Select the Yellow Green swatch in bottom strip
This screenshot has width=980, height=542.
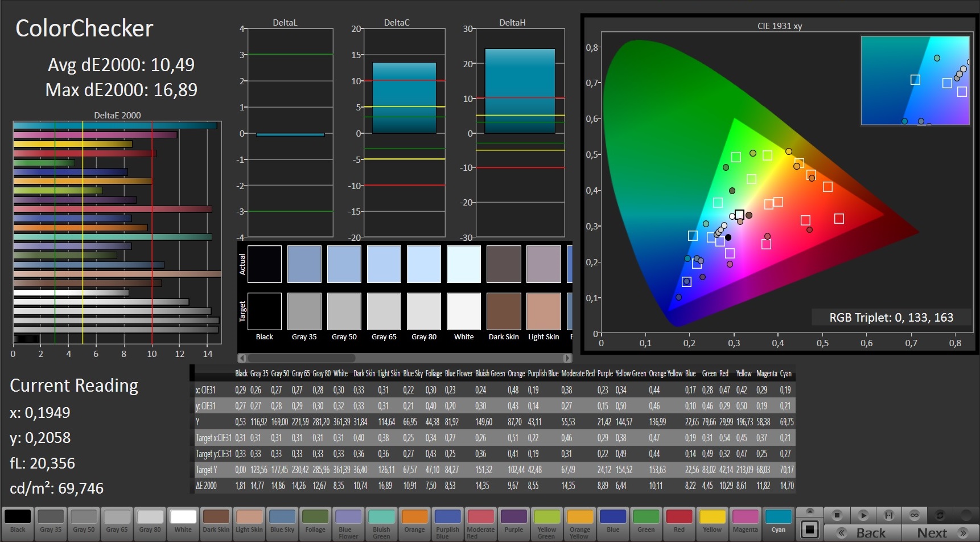(x=546, y=523)
